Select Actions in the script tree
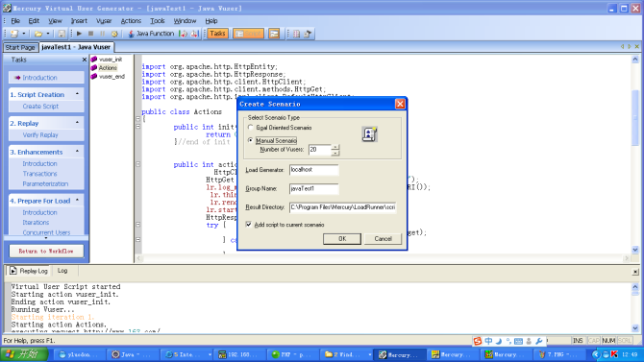 [x=108, y=68]
